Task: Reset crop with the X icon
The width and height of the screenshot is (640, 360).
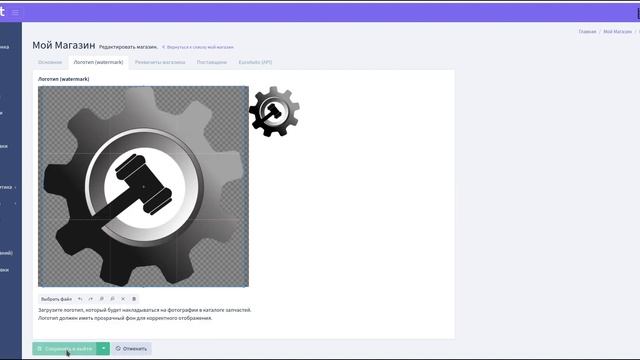Action: pos(123,299)
